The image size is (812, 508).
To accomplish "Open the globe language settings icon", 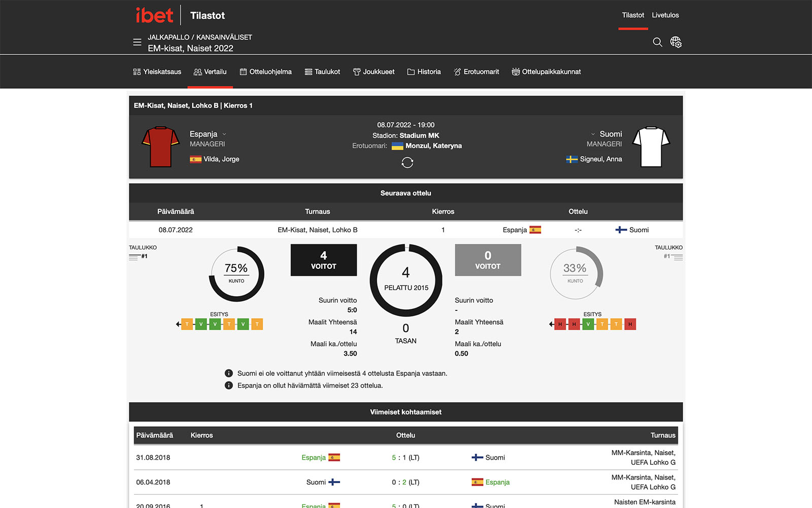I will pyautogui.click(x=676, y=42).
